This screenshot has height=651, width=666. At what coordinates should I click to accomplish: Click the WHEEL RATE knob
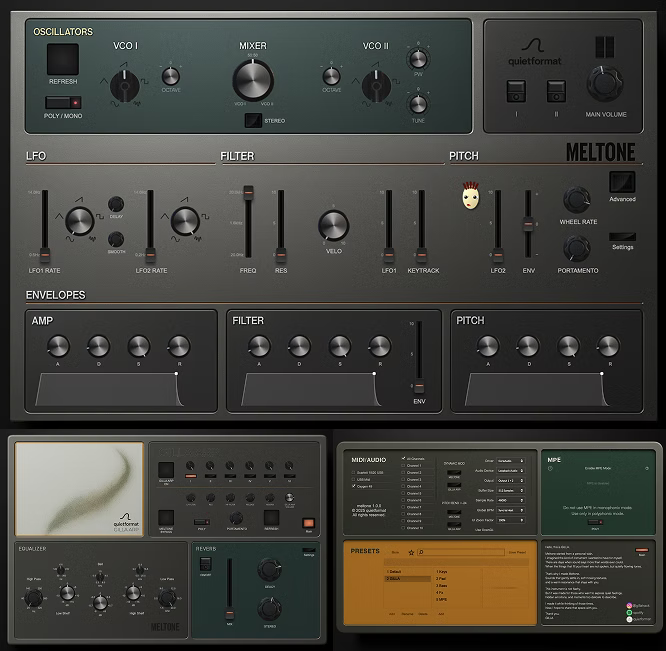[x=577, y=200]
